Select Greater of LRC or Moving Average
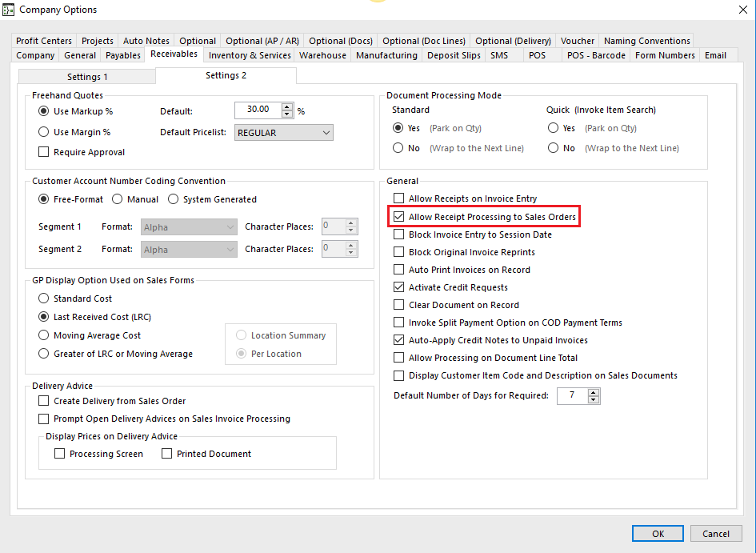The width and height of the screenshot is (756, 553). [44, 354]
